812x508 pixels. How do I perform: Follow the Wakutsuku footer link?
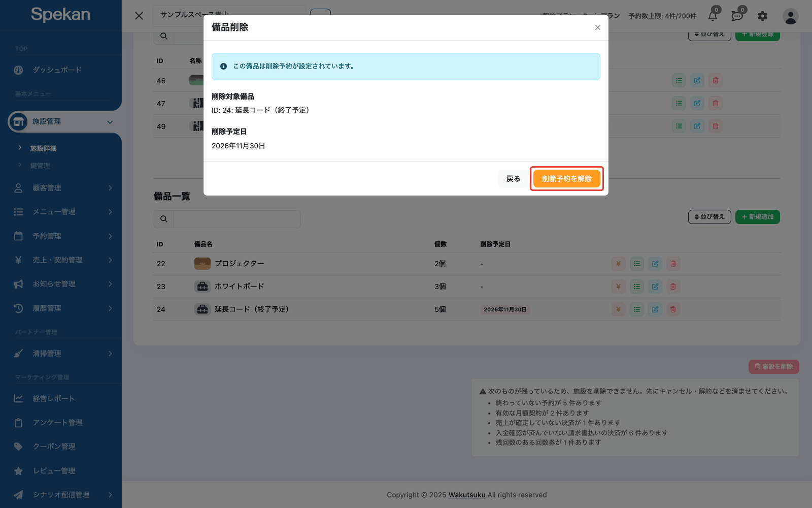click(x=467, y=495)
